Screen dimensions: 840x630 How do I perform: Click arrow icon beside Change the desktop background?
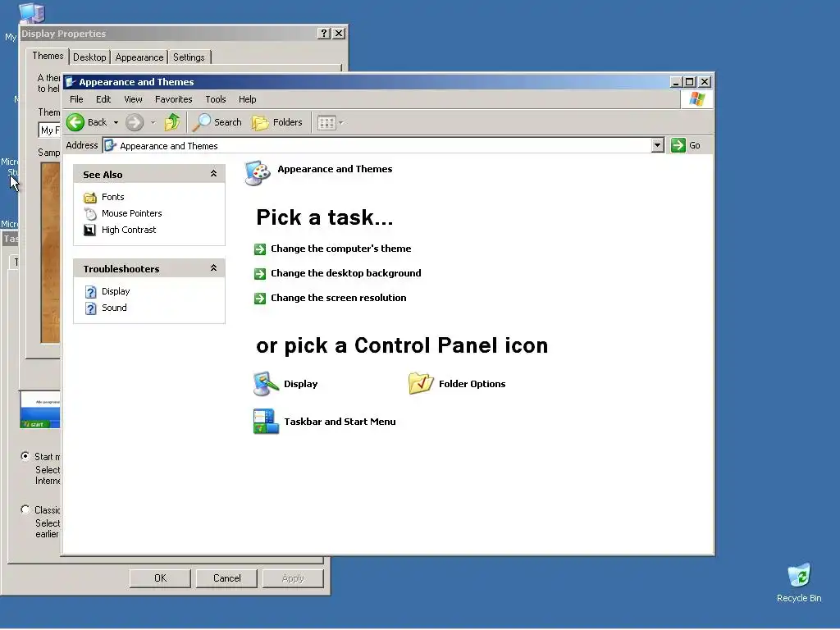260,274
